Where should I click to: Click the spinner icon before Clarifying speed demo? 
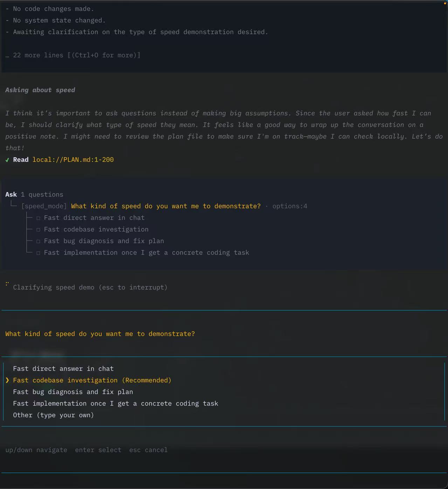[7, 284]
